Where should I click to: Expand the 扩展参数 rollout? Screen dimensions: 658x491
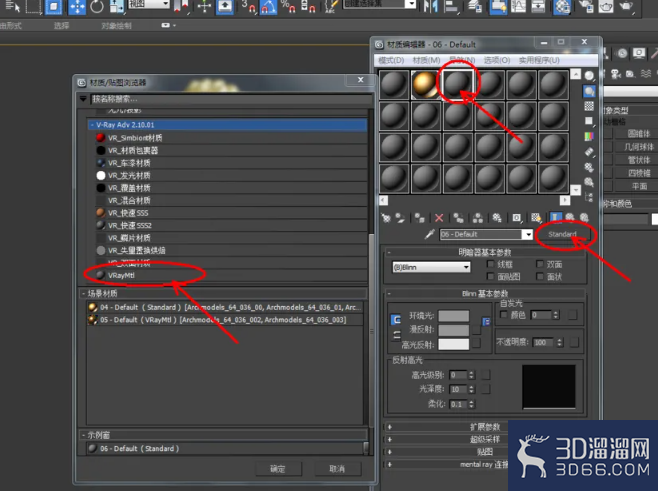(x=484, y=427)
